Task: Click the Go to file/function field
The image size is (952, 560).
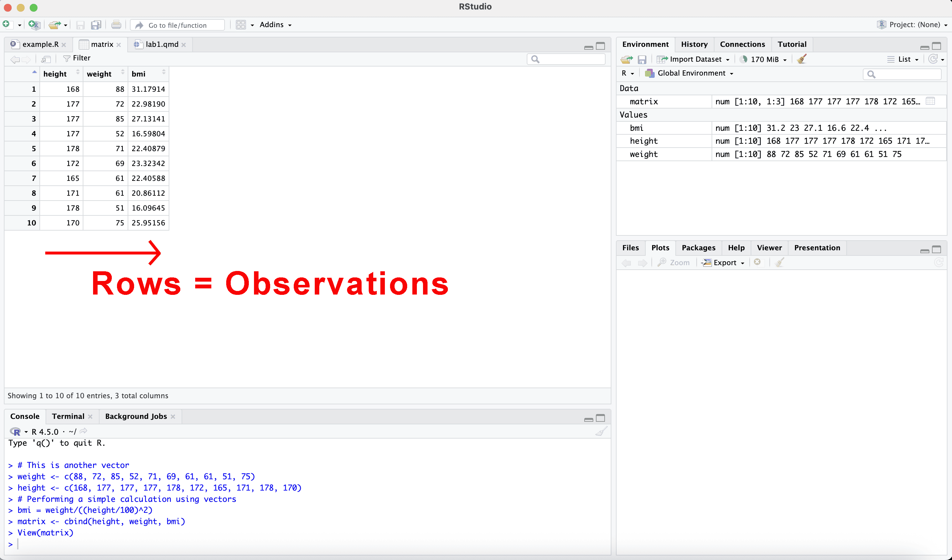Action: tap(177, 25)
